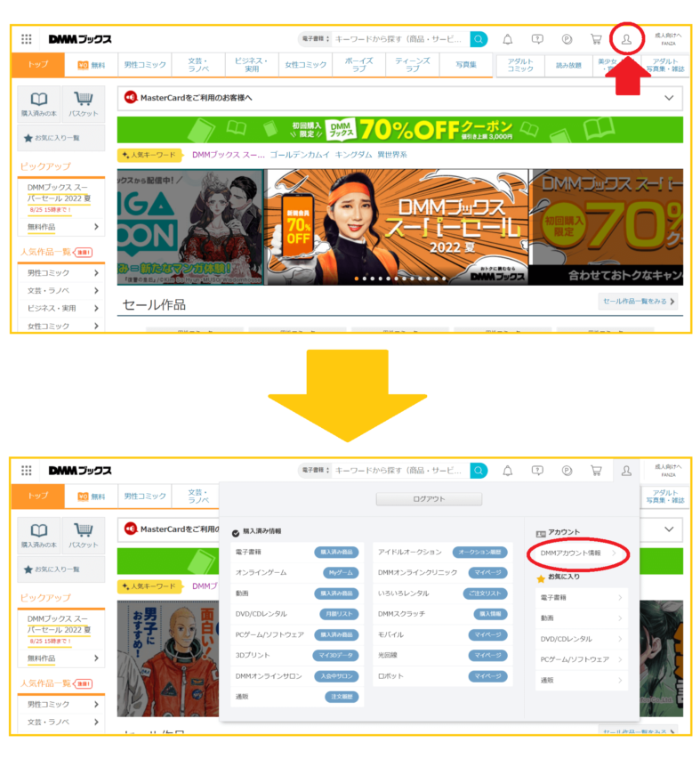Click the ログアウト button
The height and width of the screenshot is (759, 700).
[x=429, y=499]
